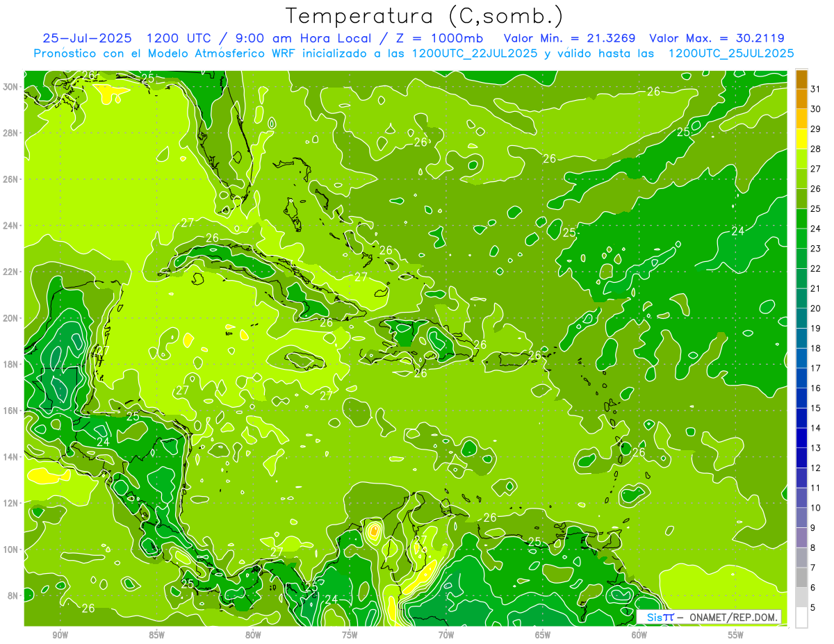This screenshot has height=644, width=834.
Task: Click the color scale label '22'
Action: coord(816,268)
